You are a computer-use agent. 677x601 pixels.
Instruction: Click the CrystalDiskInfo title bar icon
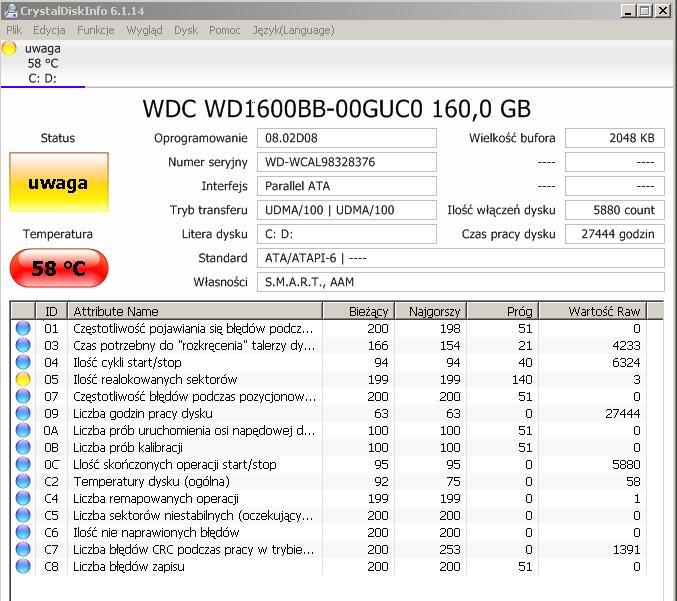[x=10, y=10]
